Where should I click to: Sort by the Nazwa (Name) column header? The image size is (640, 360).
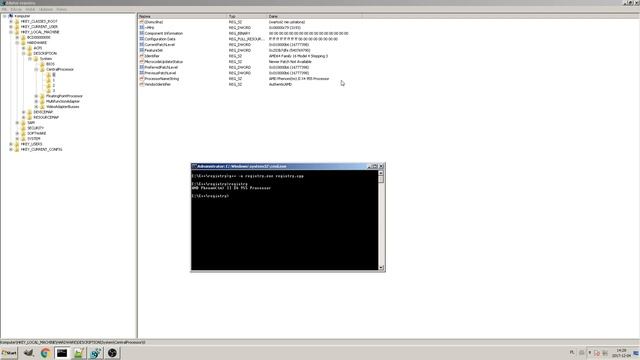click(x=182, y=16)
